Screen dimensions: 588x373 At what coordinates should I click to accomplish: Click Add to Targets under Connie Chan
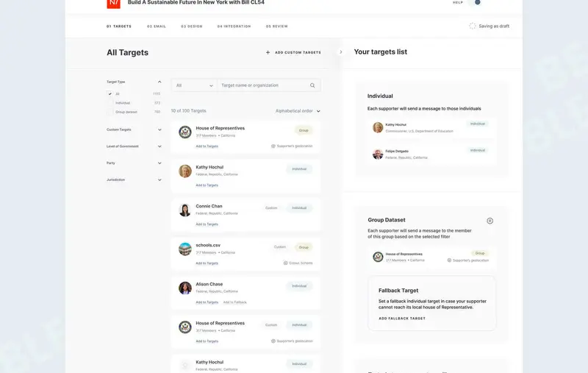click(207, 224)
